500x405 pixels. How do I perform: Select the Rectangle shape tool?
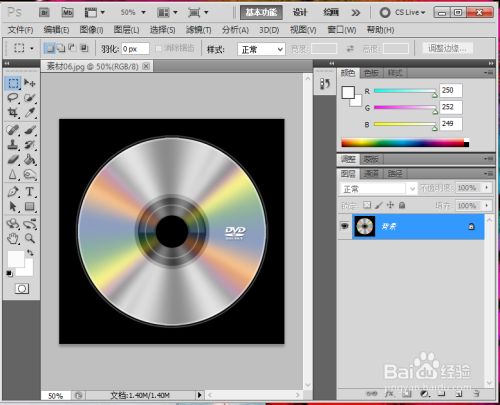click(30, 206)
